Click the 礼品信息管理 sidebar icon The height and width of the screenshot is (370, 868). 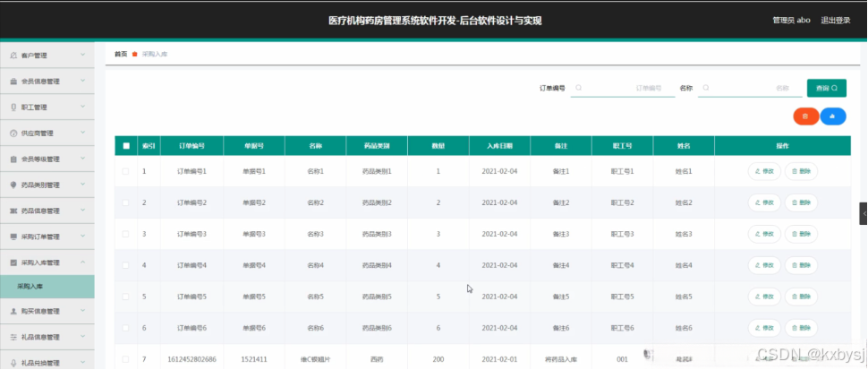[x=13, y=338]
